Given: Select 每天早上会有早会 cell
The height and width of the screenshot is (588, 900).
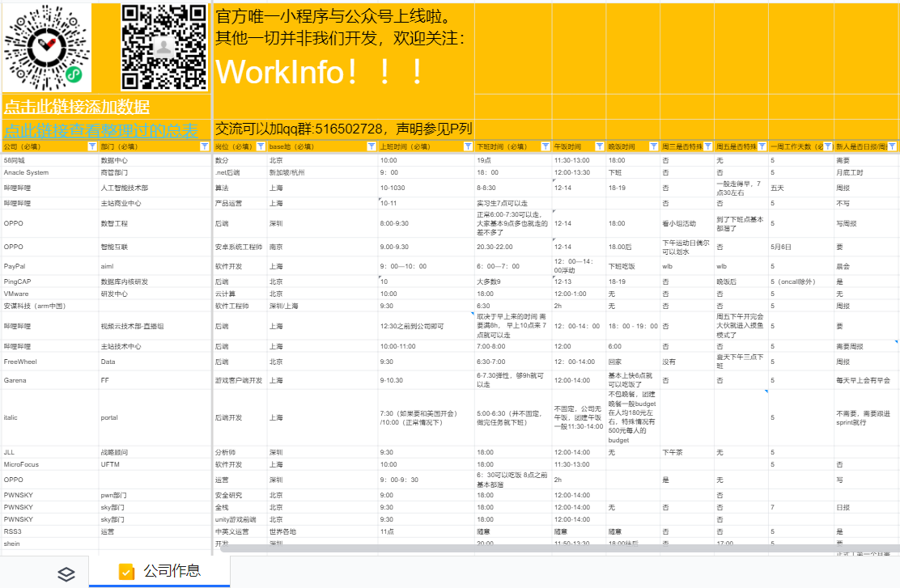Looking at the screenshot, I should tap(867, 380).
